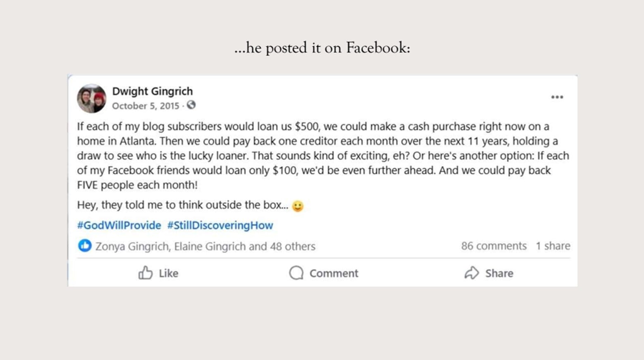Click the "think outside the box" sentence

[182, 205]
